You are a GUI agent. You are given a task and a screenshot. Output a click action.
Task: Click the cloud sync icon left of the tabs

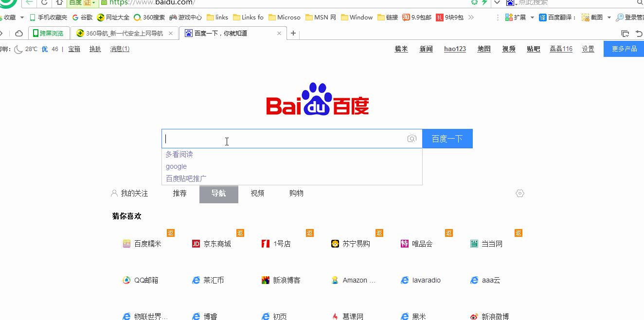click(19, 34)
